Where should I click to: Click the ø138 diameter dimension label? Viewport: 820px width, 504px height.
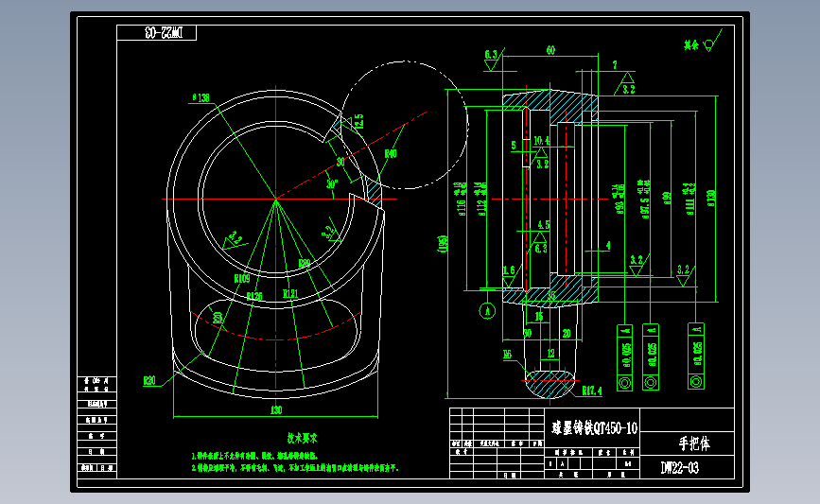click(201, 97)
